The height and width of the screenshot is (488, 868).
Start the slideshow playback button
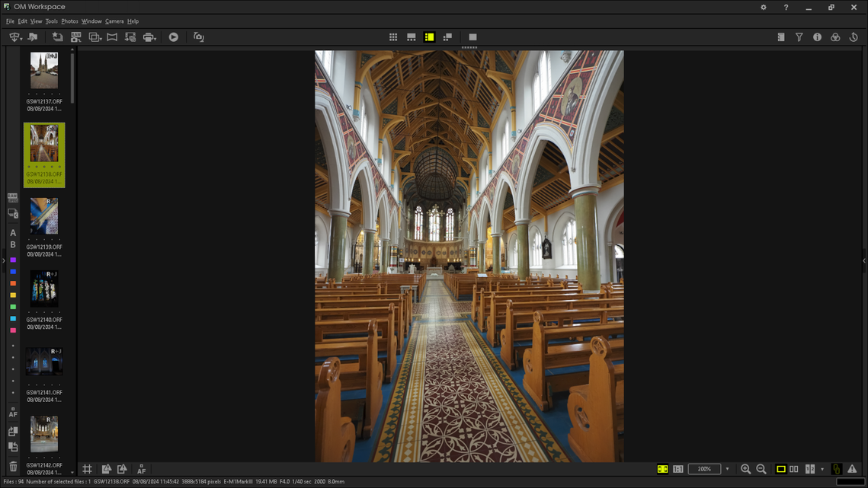pos(174,37)
